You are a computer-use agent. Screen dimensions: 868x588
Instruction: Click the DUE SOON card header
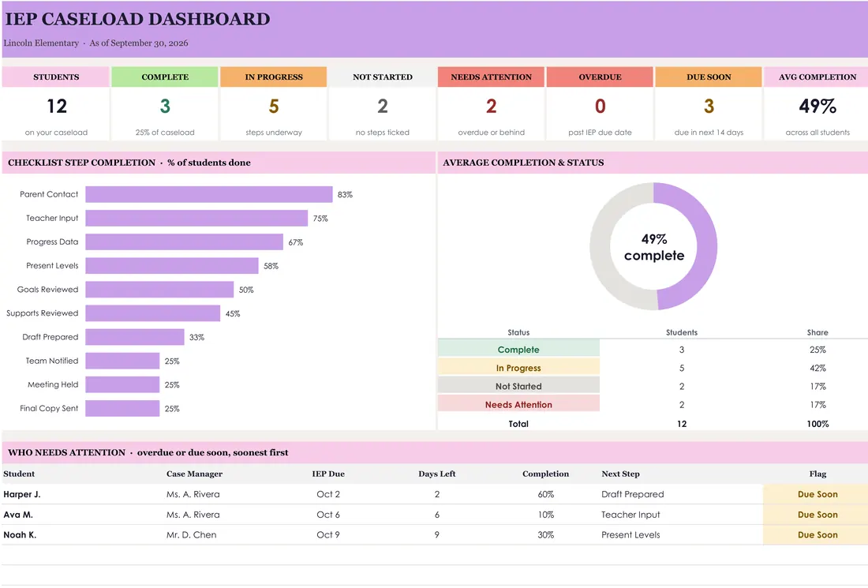pyautogui.click(x=709, y=77)
